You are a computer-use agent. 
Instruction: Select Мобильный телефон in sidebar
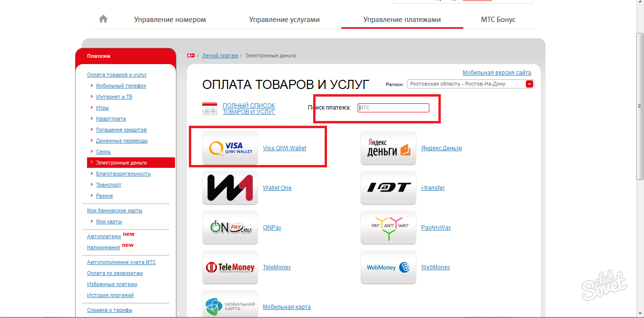coord(121,86)
